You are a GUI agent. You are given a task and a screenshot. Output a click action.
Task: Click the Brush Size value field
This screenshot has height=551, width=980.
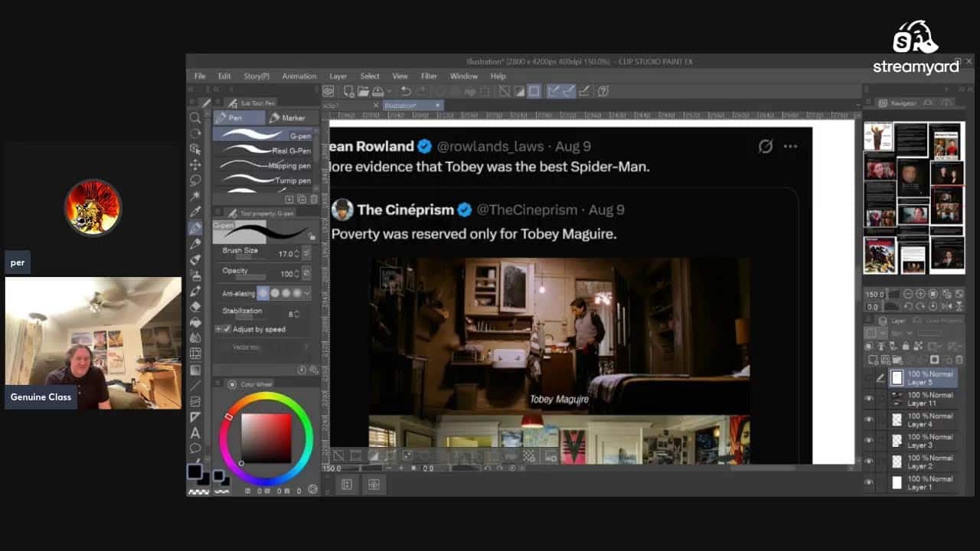click(286, 253)
